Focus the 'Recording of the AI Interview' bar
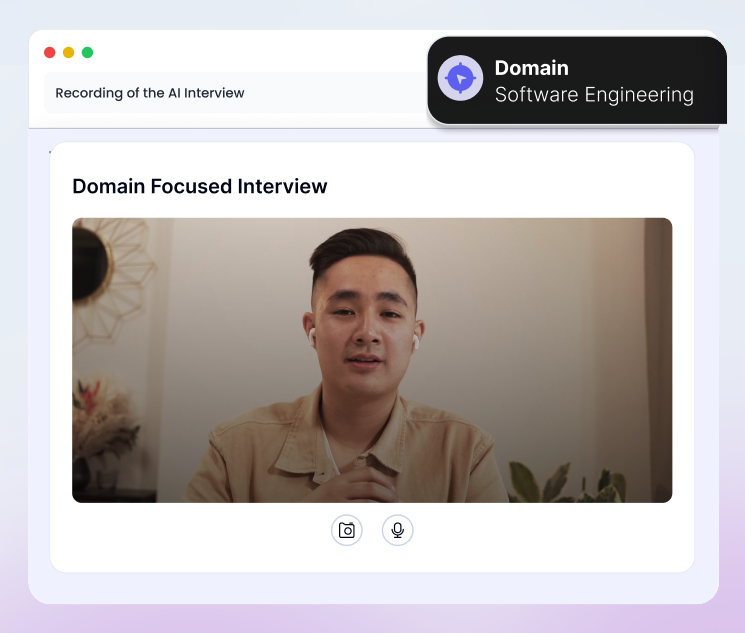Viewport: 745px width, 633px height. [x=230, y=93]
